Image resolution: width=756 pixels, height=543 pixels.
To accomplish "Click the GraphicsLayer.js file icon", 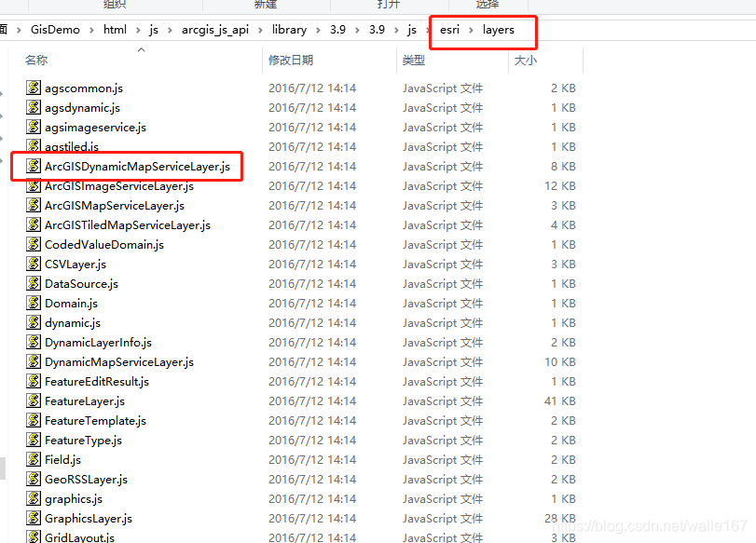I will (34, 519).
